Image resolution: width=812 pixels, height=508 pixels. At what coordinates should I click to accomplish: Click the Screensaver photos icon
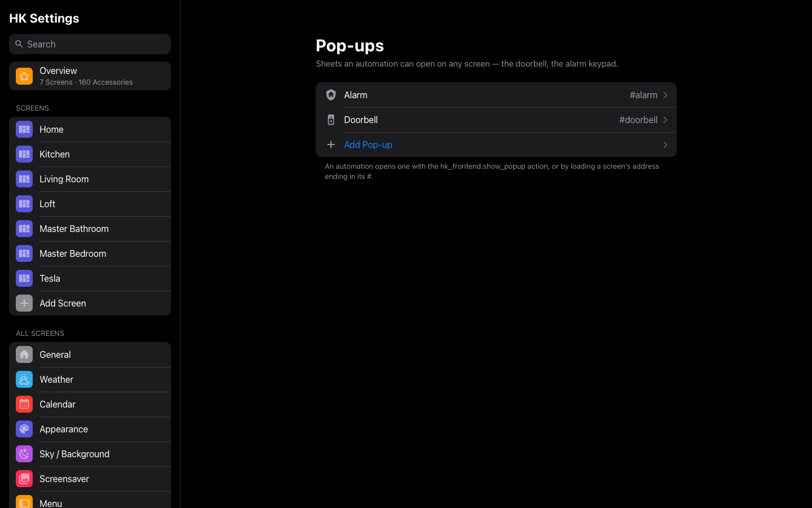click(24, 479)
